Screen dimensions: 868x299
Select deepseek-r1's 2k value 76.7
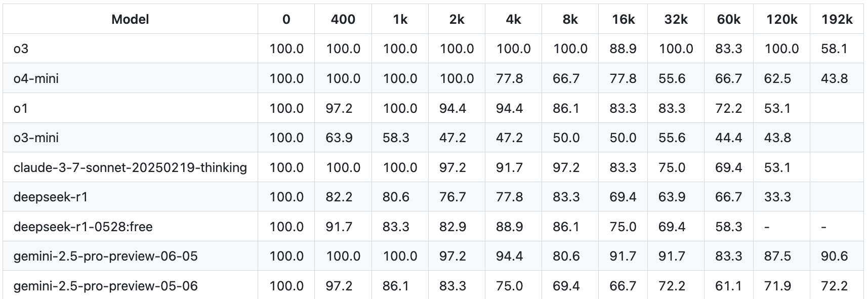point(452,197)
